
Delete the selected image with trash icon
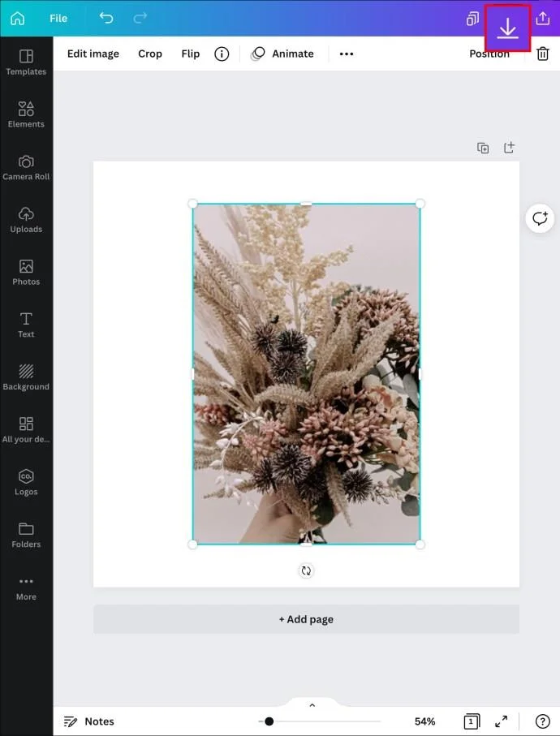(543, 54)
